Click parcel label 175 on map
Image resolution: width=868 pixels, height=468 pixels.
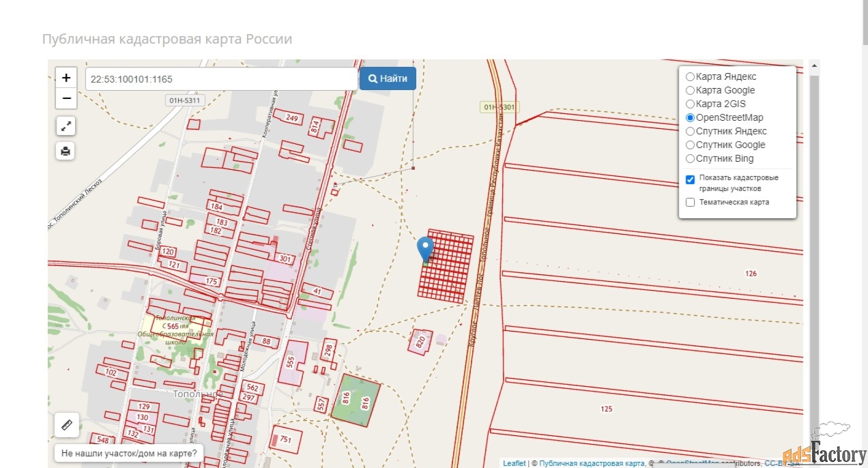click(212, 282)
